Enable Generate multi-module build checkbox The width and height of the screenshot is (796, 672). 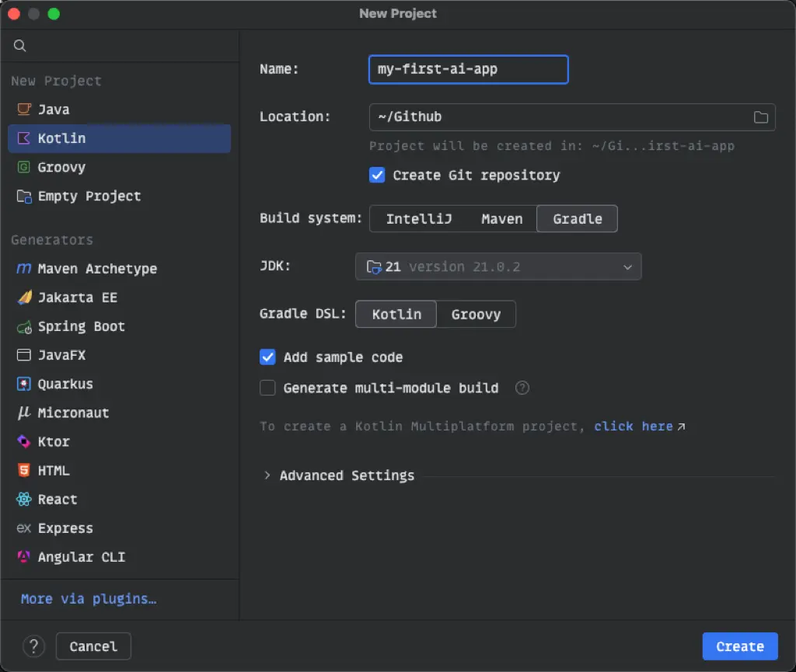click(267, 388)
